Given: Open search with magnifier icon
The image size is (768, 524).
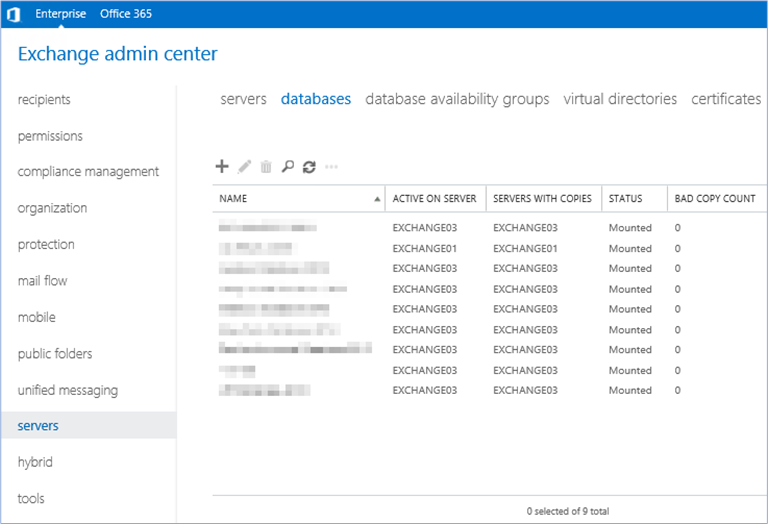Looking at the screenshot, I should [x=288, y=167].
